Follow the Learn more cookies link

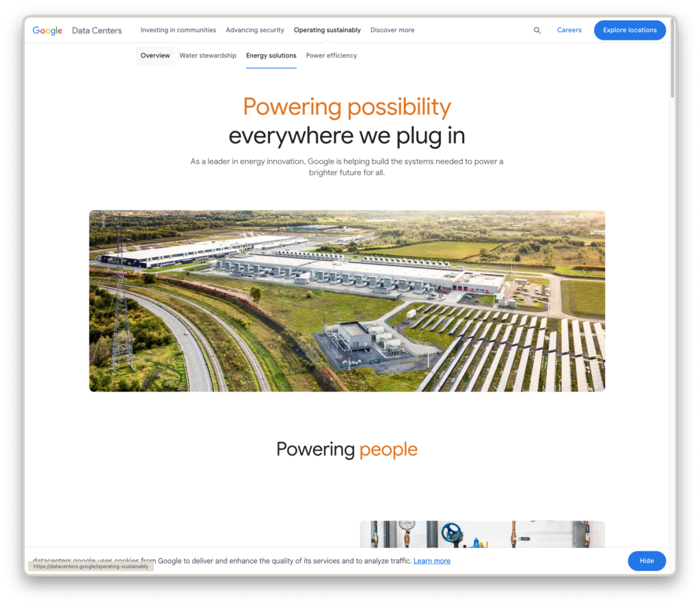[431, 561]
